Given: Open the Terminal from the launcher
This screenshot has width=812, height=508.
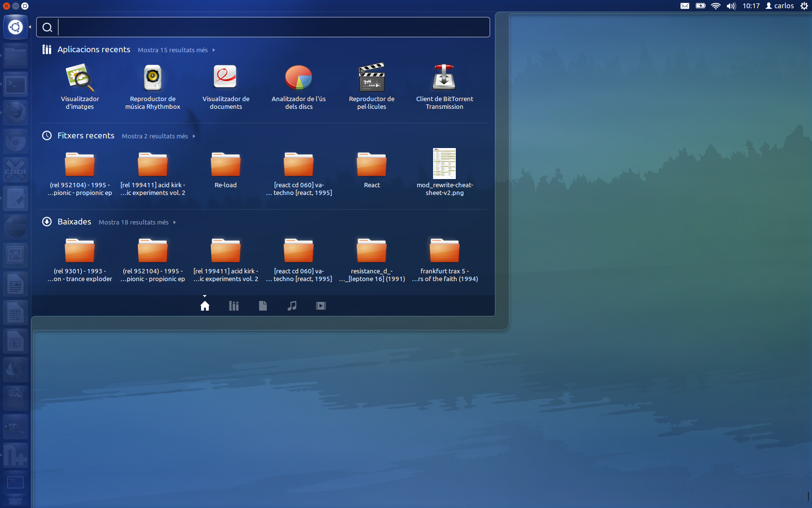Looking at the screenshot, I should 15,84.
